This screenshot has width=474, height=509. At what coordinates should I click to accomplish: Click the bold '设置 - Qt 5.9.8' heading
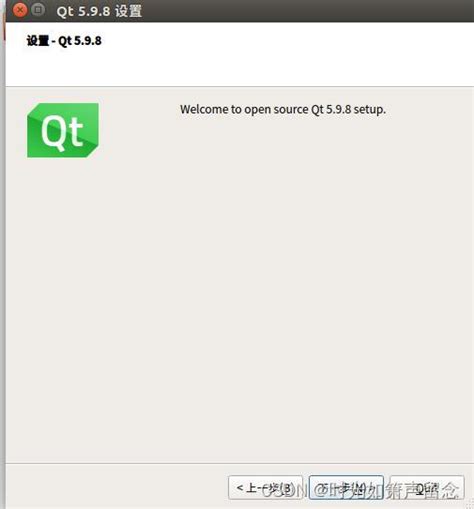tap(64, 41)
